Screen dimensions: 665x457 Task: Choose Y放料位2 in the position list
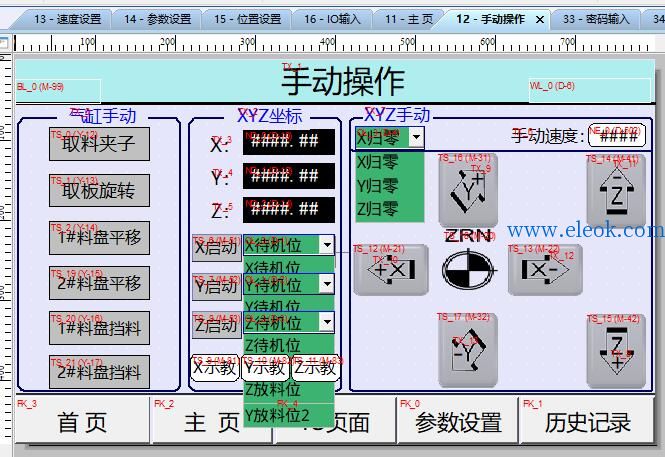289,415
